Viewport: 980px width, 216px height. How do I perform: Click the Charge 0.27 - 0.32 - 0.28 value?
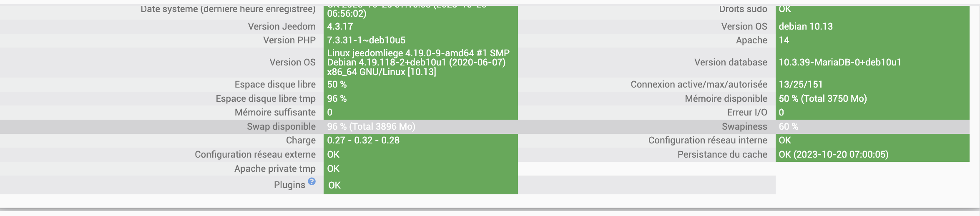point(363,140)
